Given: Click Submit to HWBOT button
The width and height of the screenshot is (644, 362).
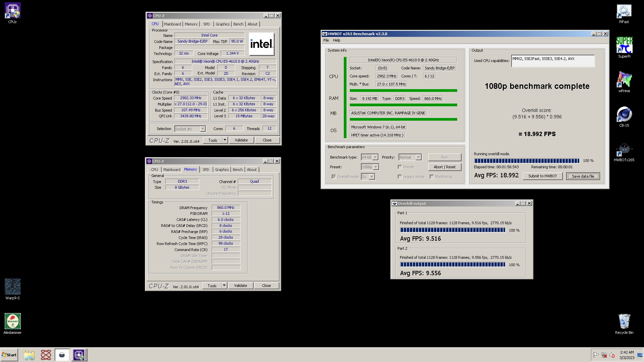Looking at the screenshot, I should pyautogui.click(x=542, y=176).
